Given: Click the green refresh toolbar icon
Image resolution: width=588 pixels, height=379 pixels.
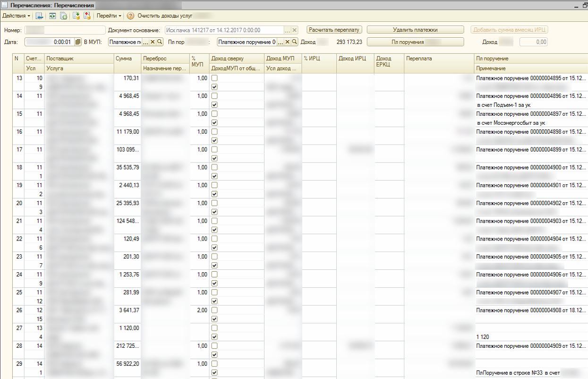Looking at the screenshot, I should [52, 16].
